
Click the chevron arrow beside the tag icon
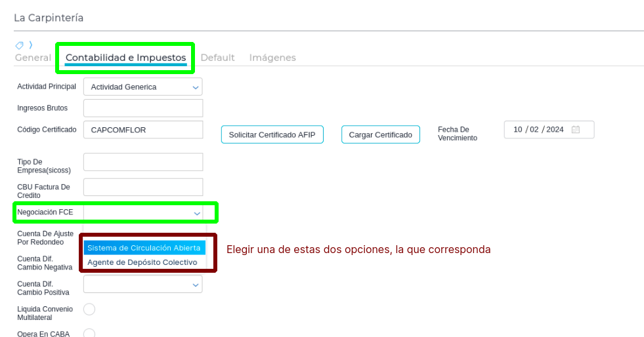pyautogui.click(x=31, y=45)
